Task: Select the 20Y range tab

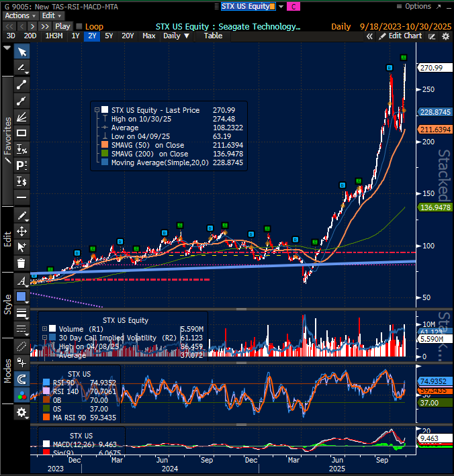Action: pos(128,36)
